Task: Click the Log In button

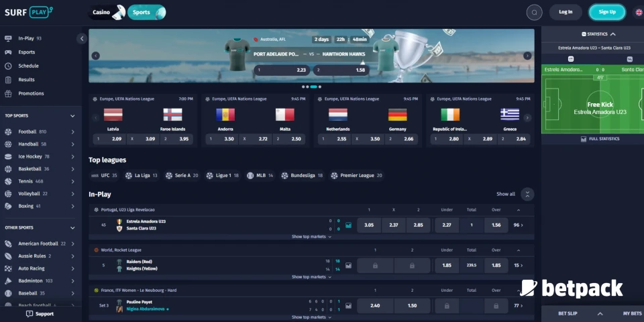Action: pyautogui.click(x=566, y=12)
